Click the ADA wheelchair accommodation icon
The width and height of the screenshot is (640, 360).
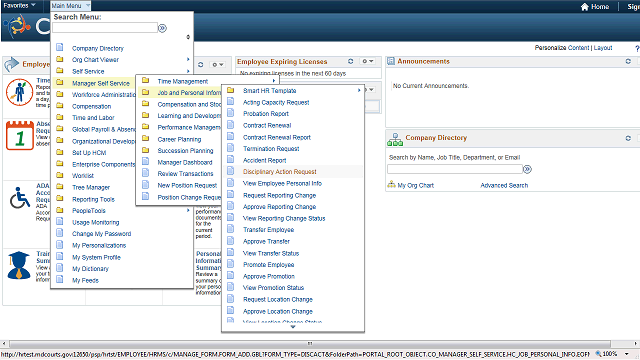click(20, 198)
